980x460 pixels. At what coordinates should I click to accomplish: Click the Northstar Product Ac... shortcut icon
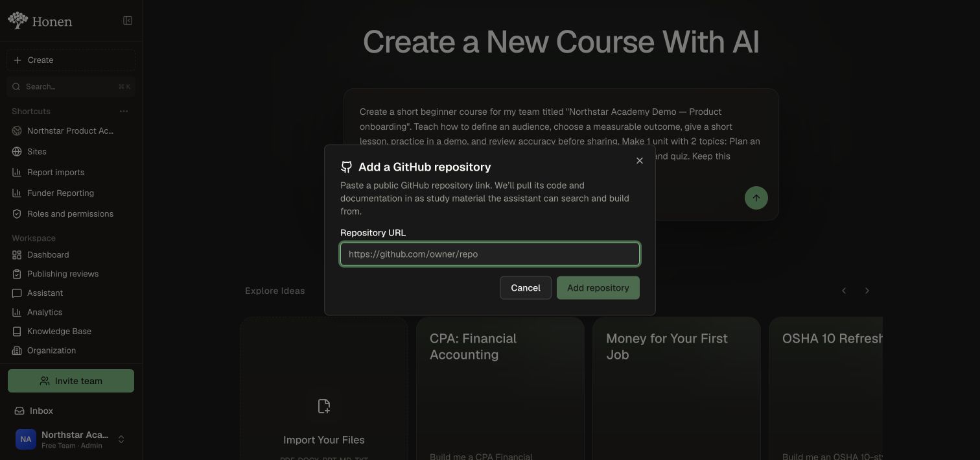[x=17, y=130]
